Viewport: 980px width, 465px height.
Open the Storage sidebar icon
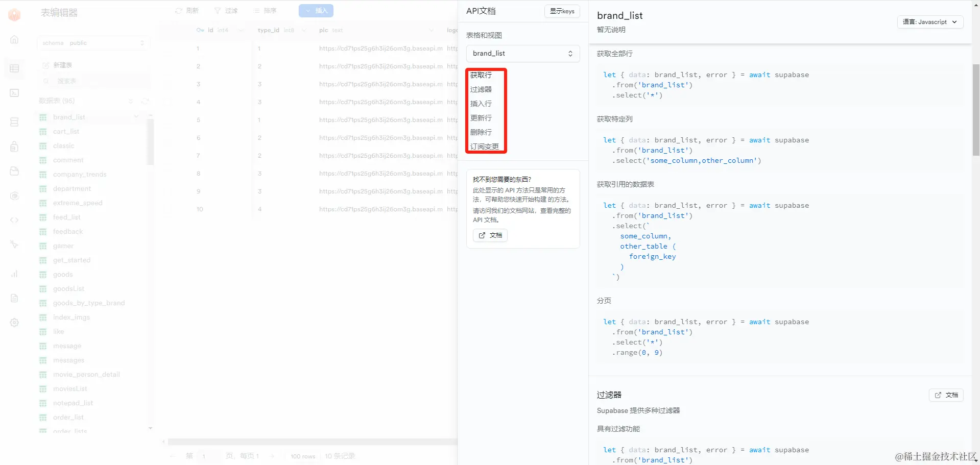tap(14, 171)
